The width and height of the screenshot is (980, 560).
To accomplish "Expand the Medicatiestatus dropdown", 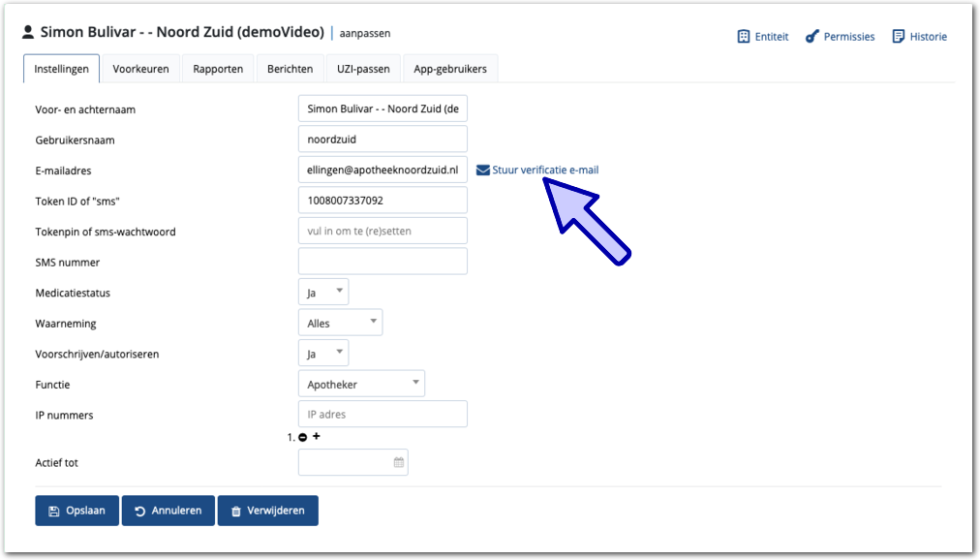I will pos(323,292).
